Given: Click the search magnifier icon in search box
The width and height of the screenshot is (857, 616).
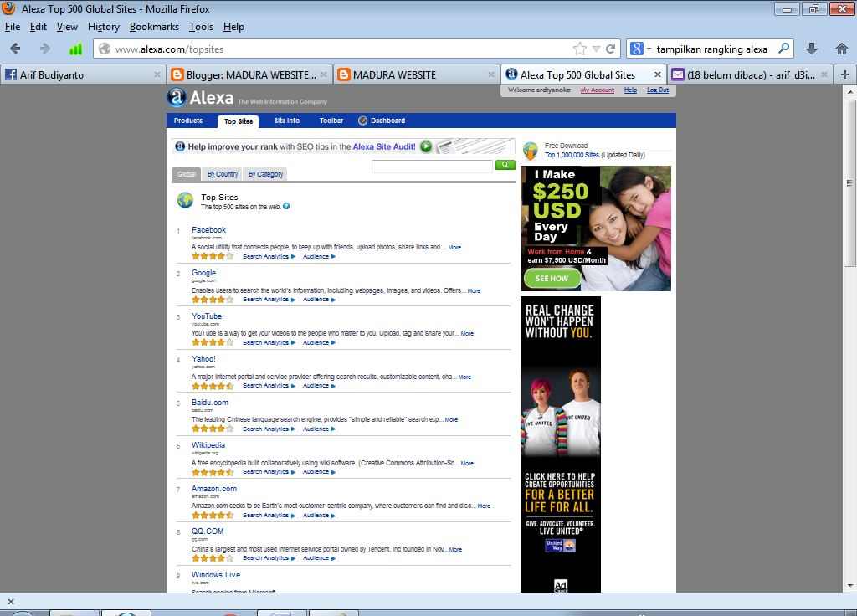Looking at the screenshot, I should 783,48.
